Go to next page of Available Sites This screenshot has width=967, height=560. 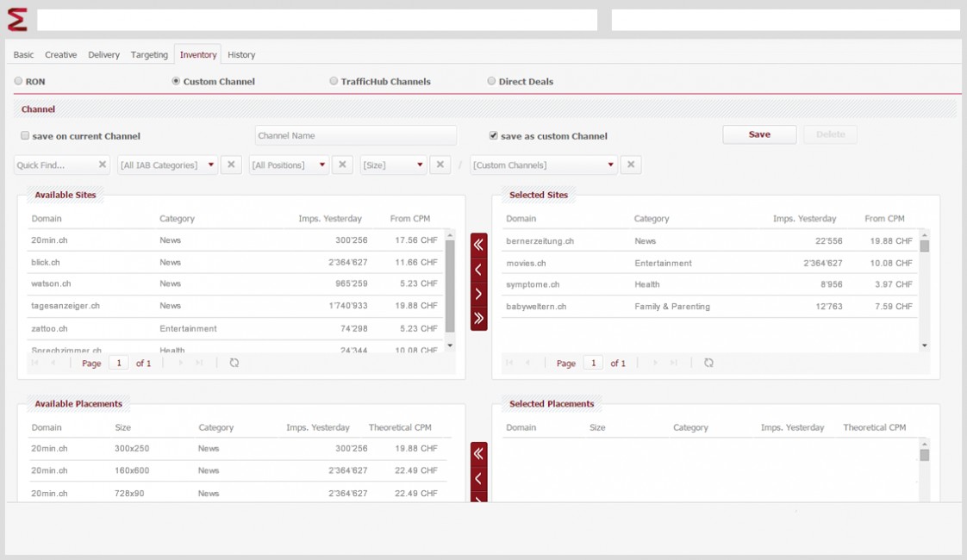pos(181,363)
